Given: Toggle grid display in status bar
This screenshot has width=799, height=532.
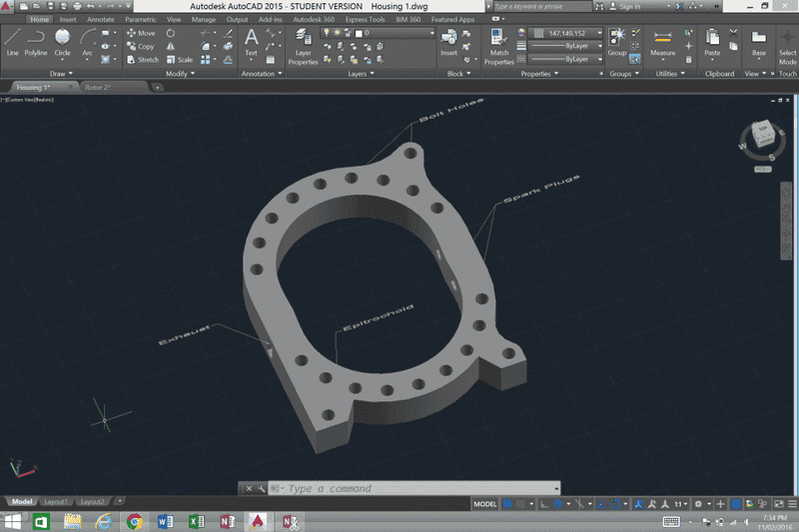Looking at the screenshot, I should (507, 504).
